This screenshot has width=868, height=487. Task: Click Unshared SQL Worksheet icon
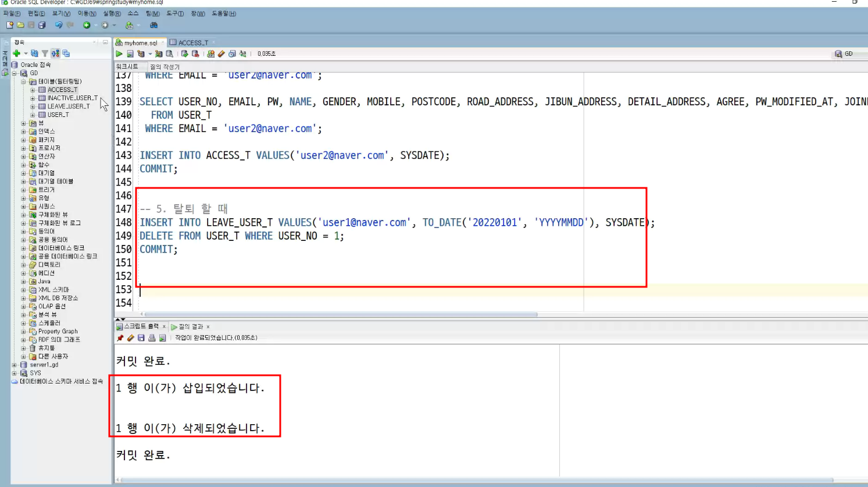(x=210, y=54)
